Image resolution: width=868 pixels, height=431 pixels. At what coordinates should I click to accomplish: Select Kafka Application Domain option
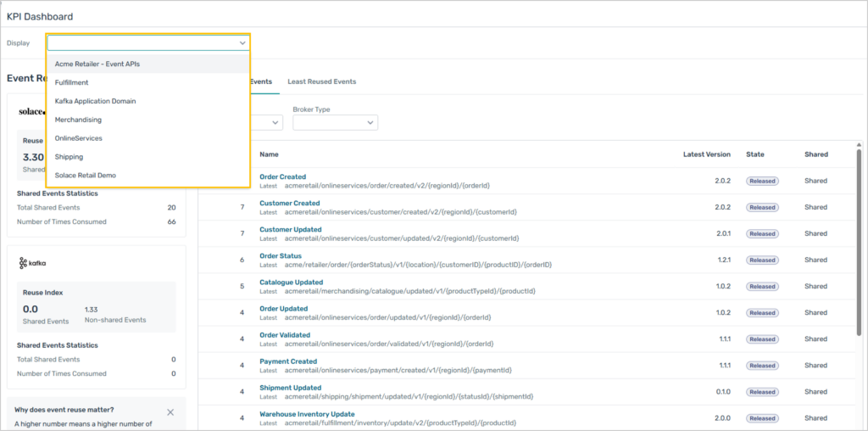pos(95,101)
